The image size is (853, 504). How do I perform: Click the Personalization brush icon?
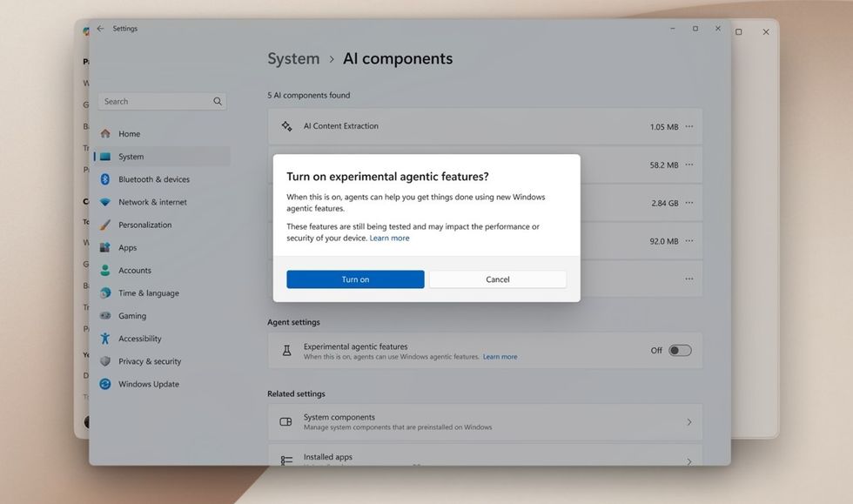(x=105, y=225)
